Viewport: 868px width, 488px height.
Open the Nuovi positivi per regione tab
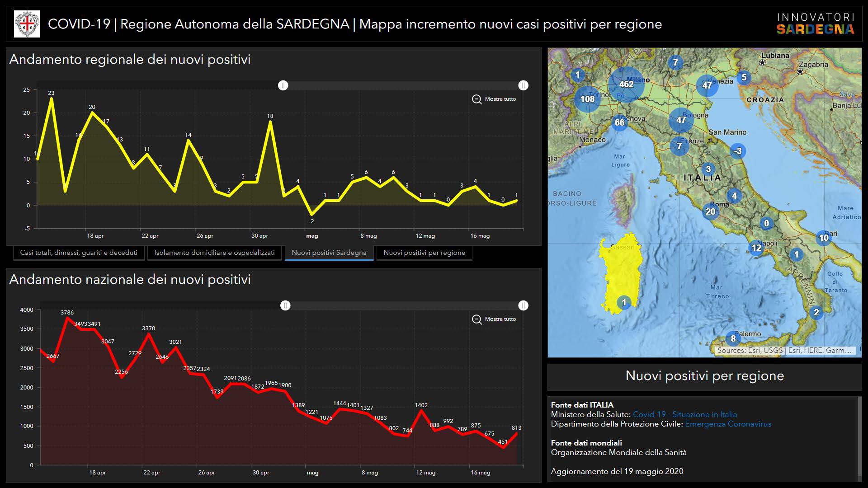click(x=424, y=253)
